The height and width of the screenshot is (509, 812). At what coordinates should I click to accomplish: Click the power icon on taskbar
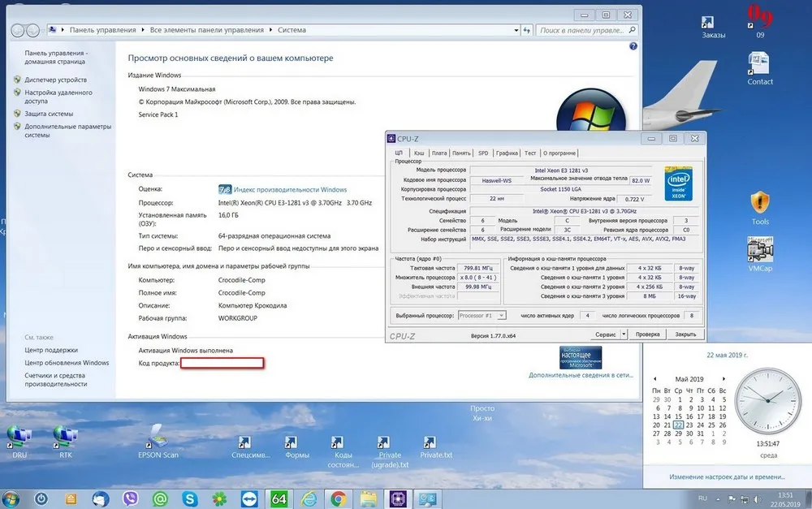click(41, 498)
